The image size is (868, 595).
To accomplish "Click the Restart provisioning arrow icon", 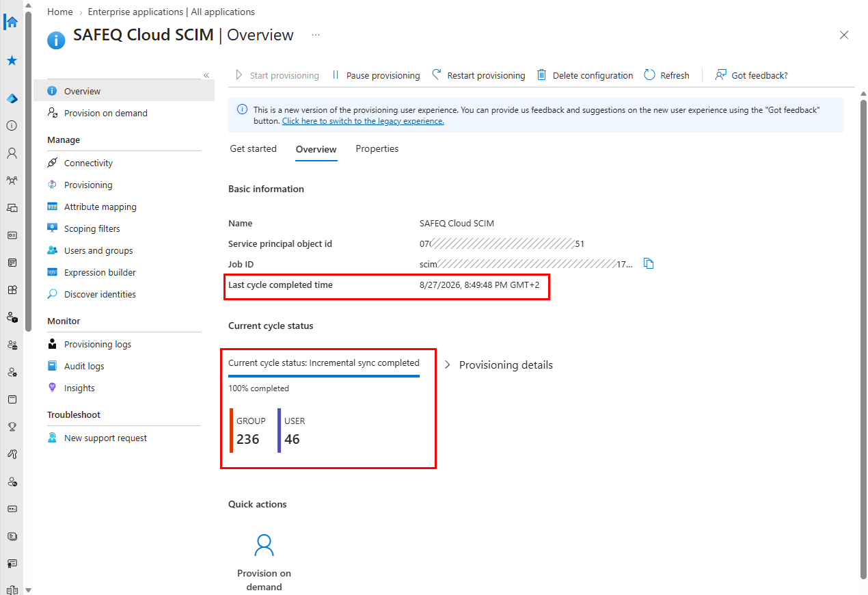I will pyautogui.click(x=436, y=75).
